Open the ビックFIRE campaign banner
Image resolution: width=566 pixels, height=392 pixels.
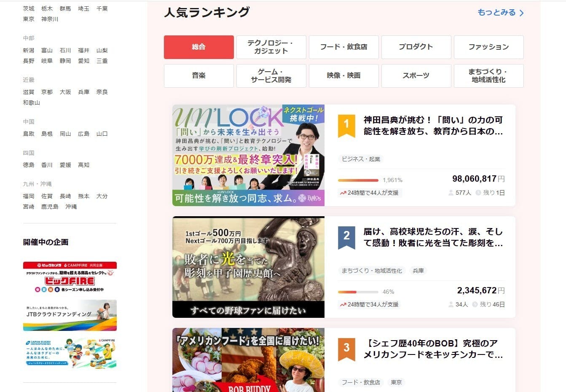[x=70, y=277]
